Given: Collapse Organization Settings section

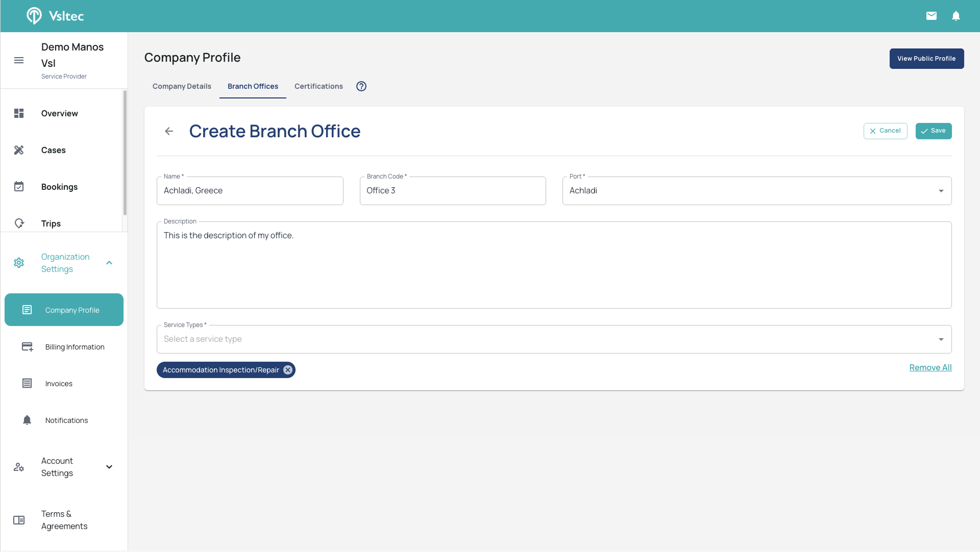Looking at the screenshot, I should coord(109,263).
